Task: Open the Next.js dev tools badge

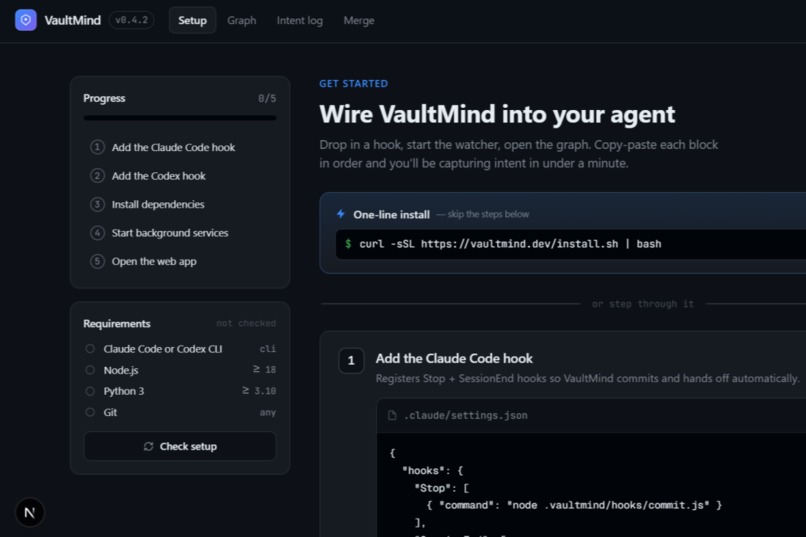Action: [x=30, y=512]
